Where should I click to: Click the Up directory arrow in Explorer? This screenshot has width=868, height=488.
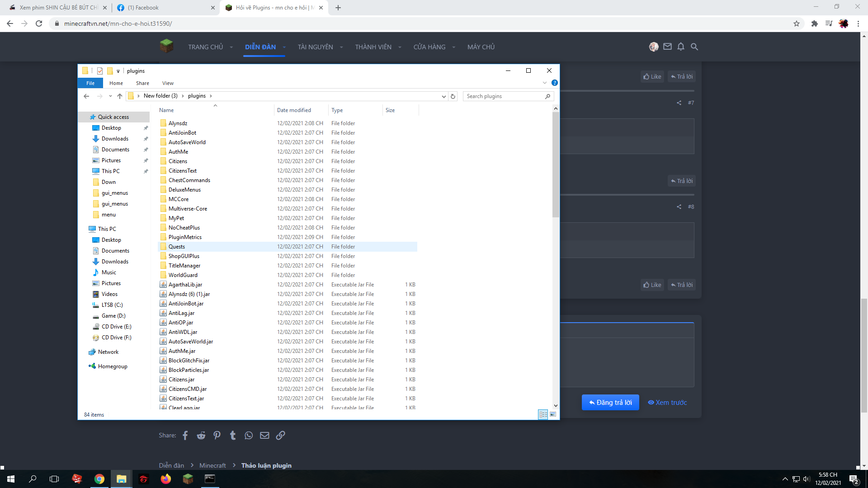[x=120, y=96]
